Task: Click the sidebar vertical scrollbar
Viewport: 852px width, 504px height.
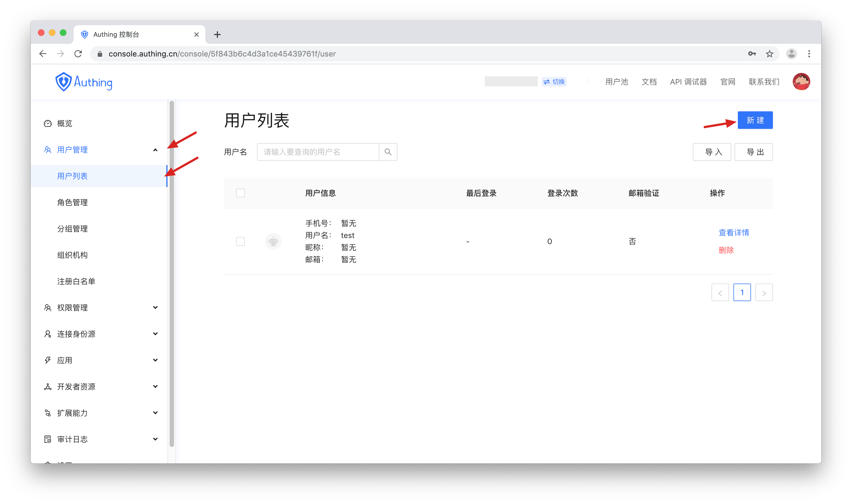Action: point(172,272)
